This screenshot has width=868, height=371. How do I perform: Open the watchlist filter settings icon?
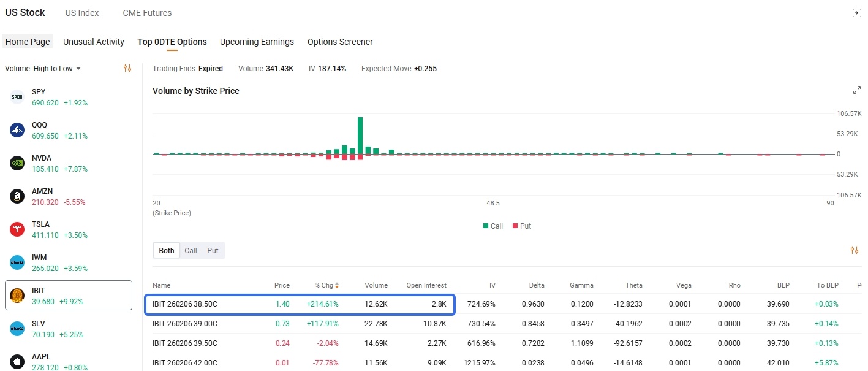[127, 68]
